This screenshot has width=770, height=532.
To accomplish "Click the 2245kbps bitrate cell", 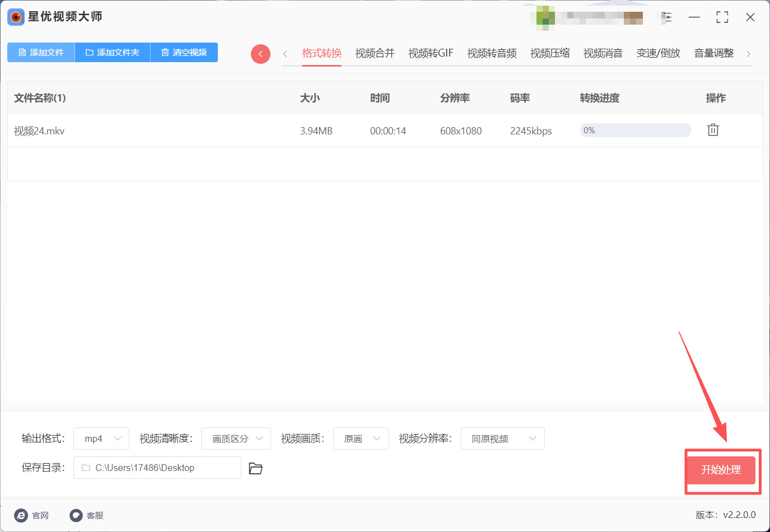I will 531,131.
